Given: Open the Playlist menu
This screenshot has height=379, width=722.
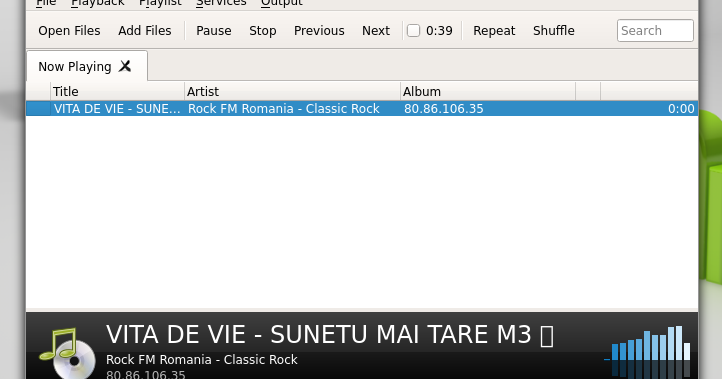Looking at the screenshot, I should pyautogui.click(x=160, y=3).
